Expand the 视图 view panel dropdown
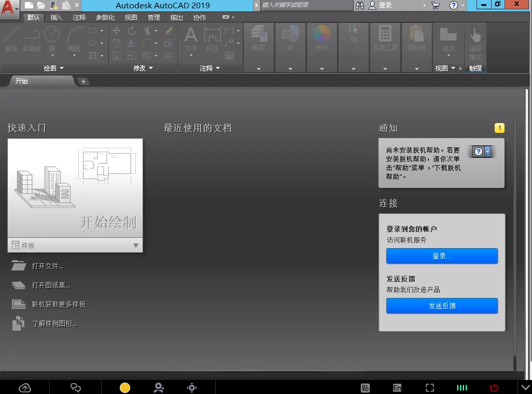Viewport: 532px width, 394px height. (445, 68)
